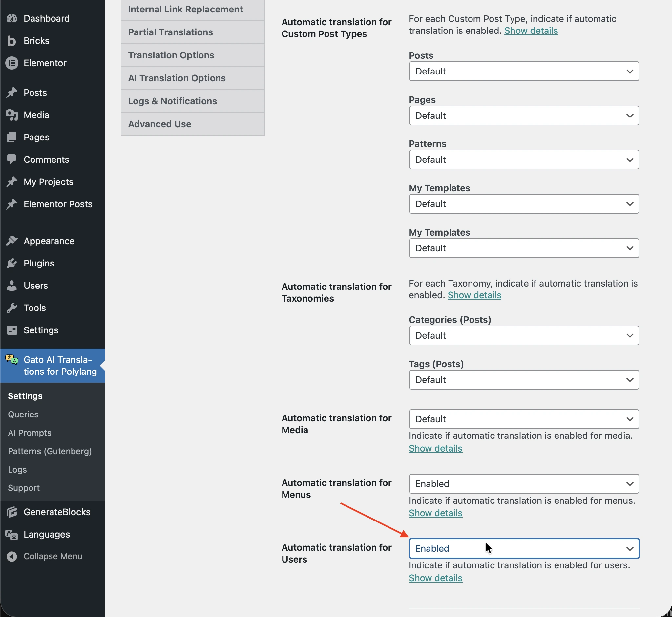
Task: Open the Users icon in sidebar
Action: tap(12, 286)
